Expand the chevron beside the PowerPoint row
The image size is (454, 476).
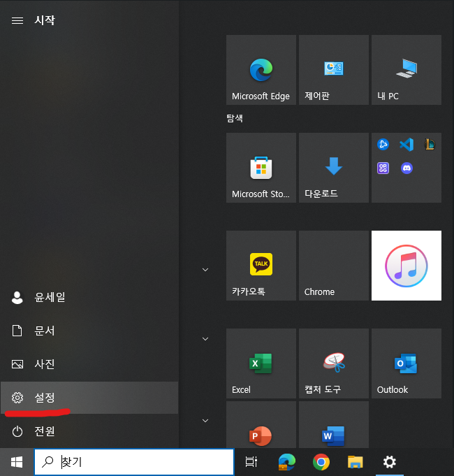point(205,421)
